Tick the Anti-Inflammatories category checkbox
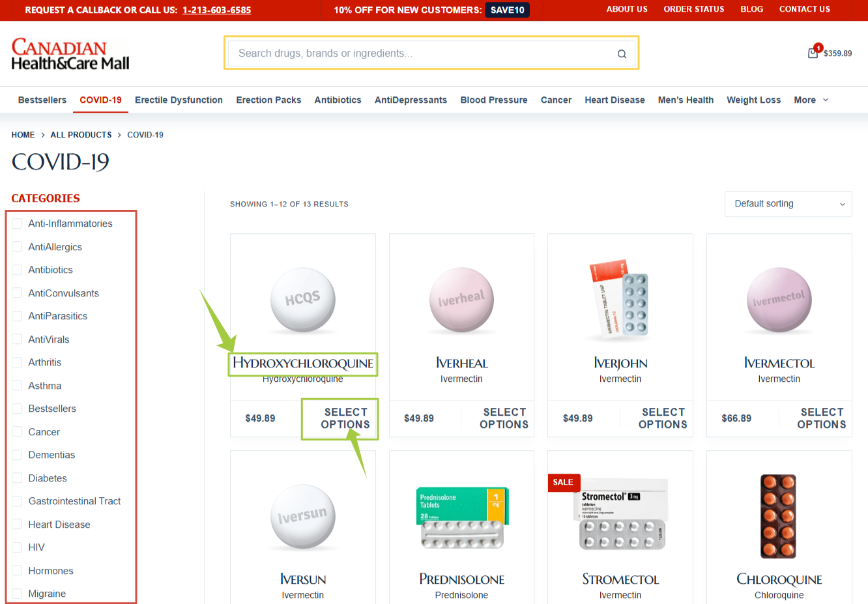This screenshot has height=604, width=868. [x=17, y=223]
